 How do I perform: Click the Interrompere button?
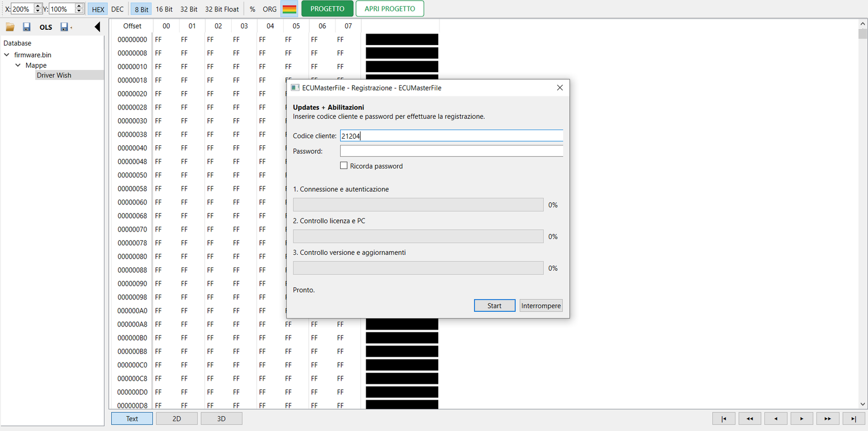pos(541,306)
